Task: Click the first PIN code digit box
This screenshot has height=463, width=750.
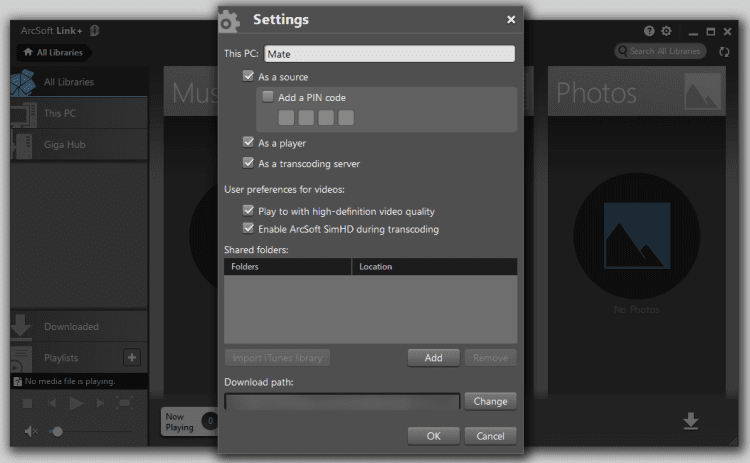Action: tap(286, 117)
